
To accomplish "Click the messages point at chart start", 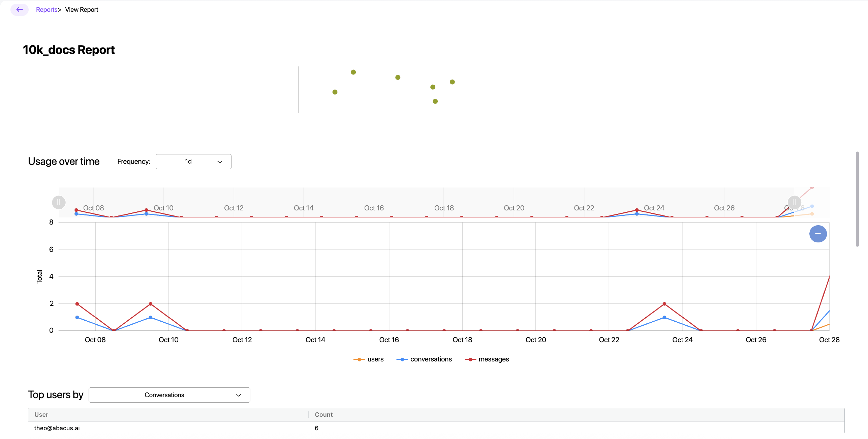I will pos(77,304).
